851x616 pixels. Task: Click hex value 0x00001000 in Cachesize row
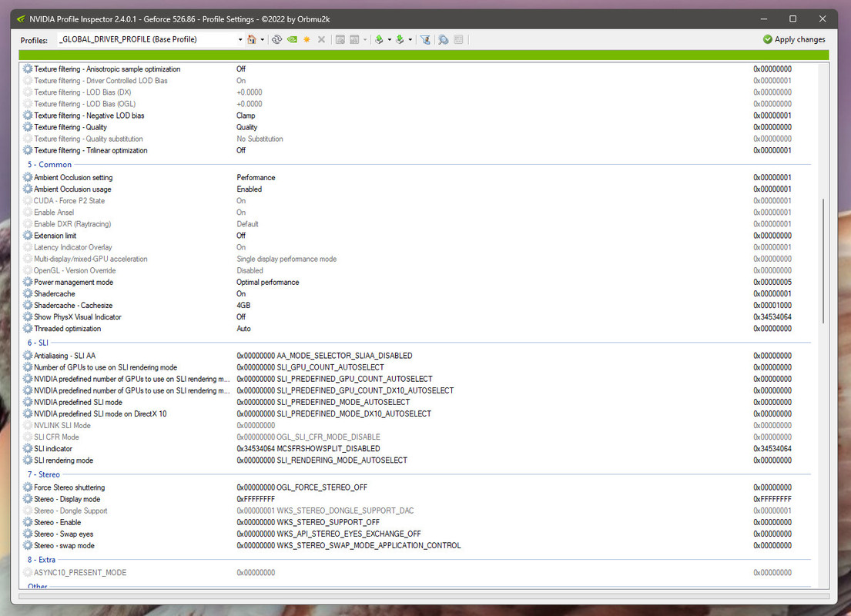tap(772, 305)
